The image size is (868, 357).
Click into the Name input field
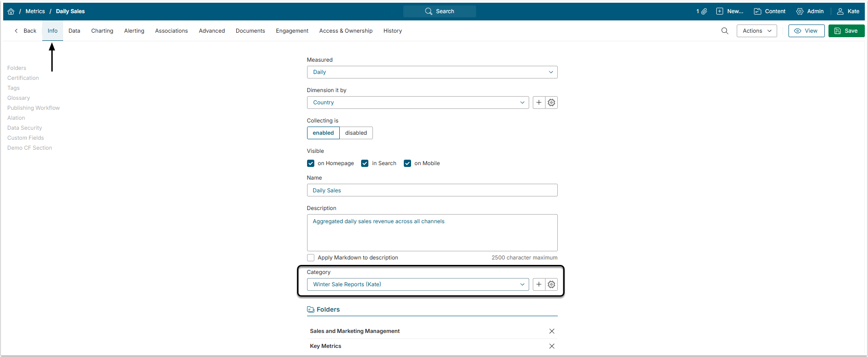pos(432,191)
